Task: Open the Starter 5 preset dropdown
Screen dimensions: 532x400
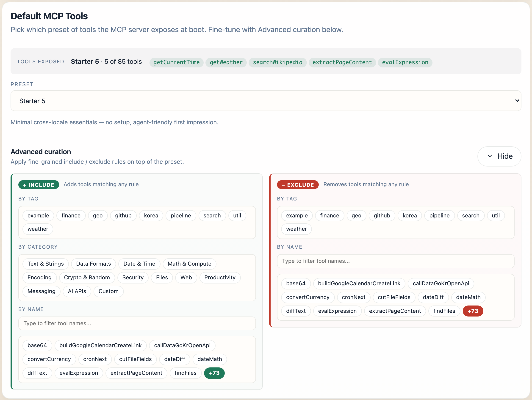Action: (266, 101)
